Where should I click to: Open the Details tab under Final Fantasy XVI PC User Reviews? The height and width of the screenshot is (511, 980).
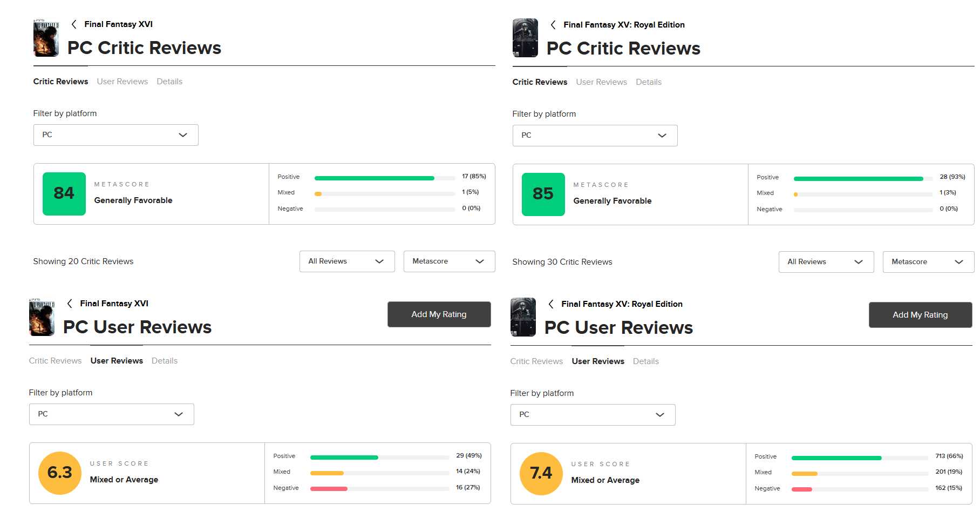click(x=165, y=361)
